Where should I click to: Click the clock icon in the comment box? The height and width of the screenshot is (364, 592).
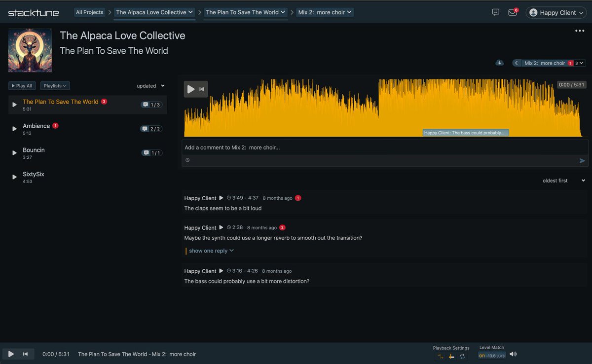[x=187, y=160]
